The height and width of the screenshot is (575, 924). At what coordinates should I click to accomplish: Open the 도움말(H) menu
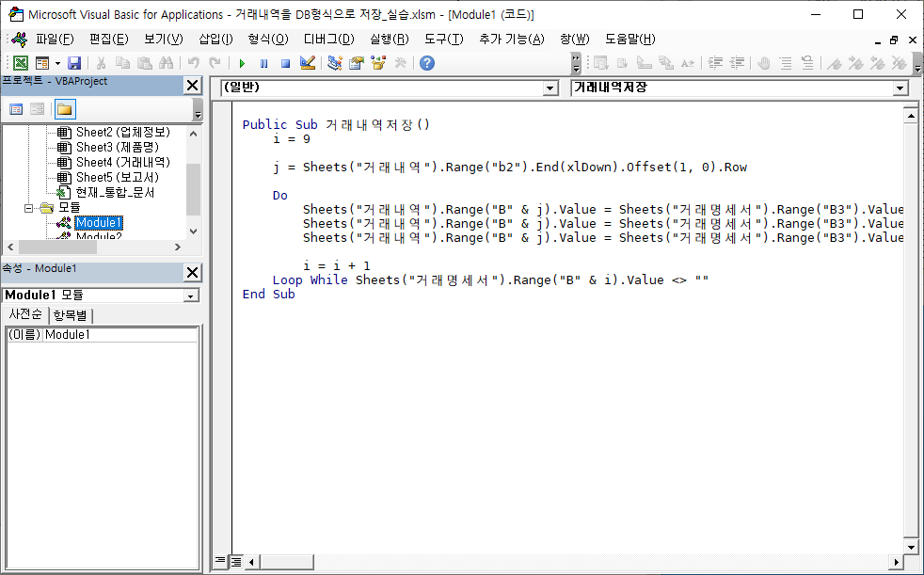point(629,40)
